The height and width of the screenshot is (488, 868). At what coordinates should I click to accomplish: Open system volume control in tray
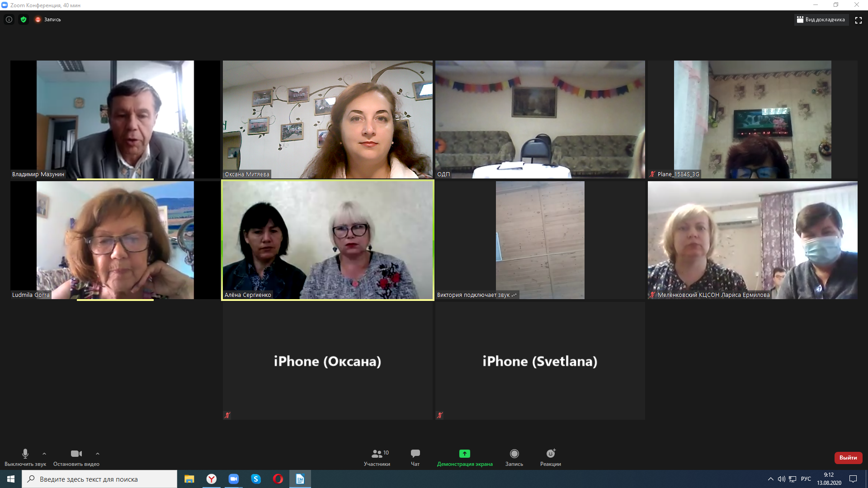(781, 479)
